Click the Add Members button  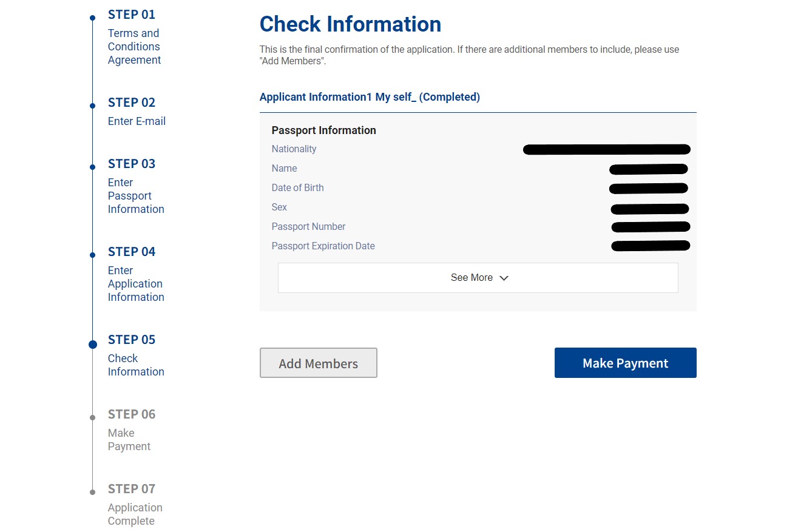319,363
